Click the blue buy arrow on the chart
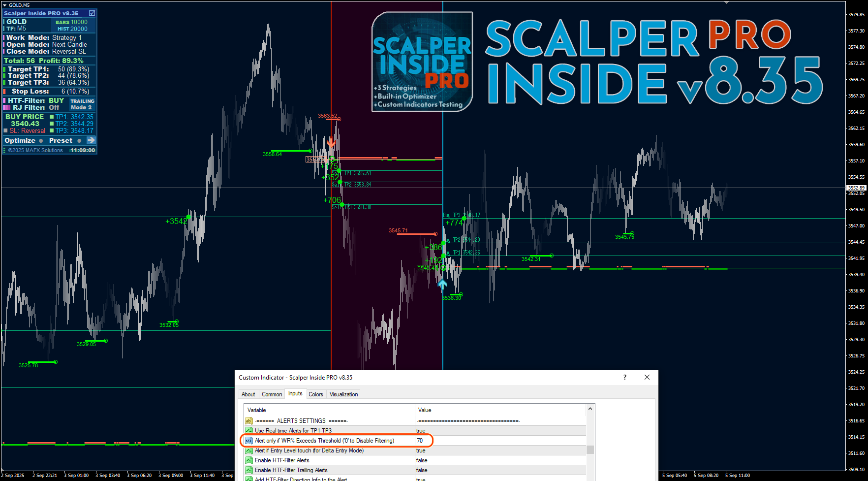The height and width of the screenshot is (481, 868). [442, 284]
